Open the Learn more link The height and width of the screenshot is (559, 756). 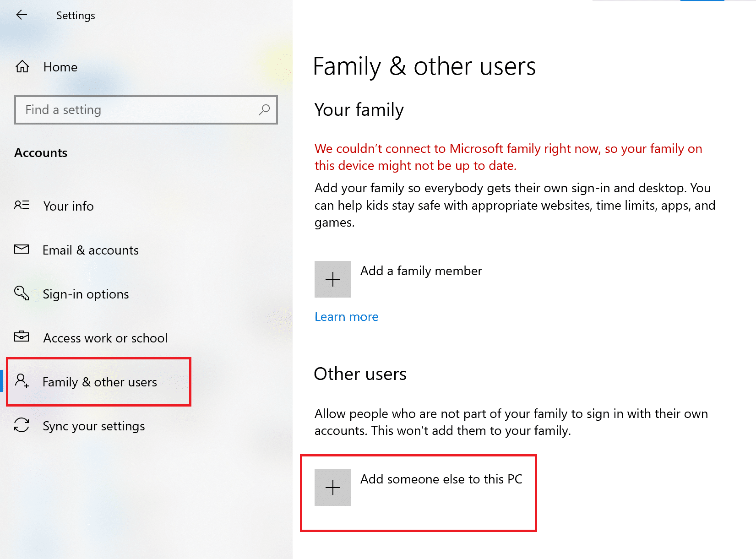(x=346, y=316)
